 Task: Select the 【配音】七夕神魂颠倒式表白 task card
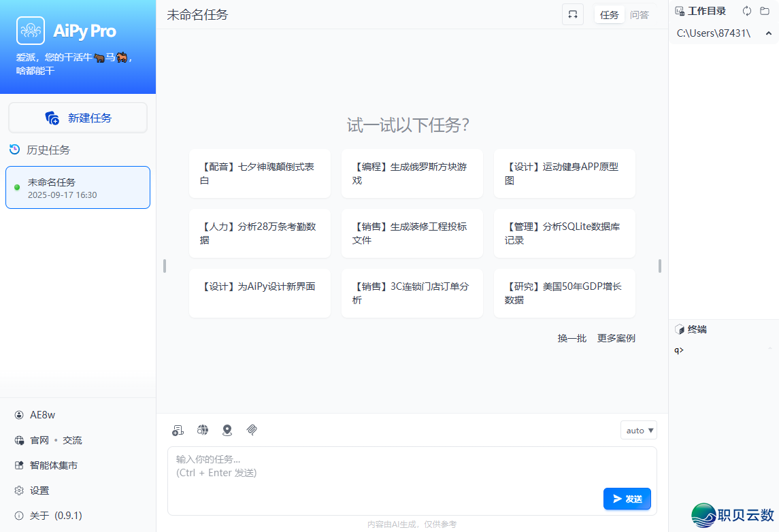click(260, 173)
